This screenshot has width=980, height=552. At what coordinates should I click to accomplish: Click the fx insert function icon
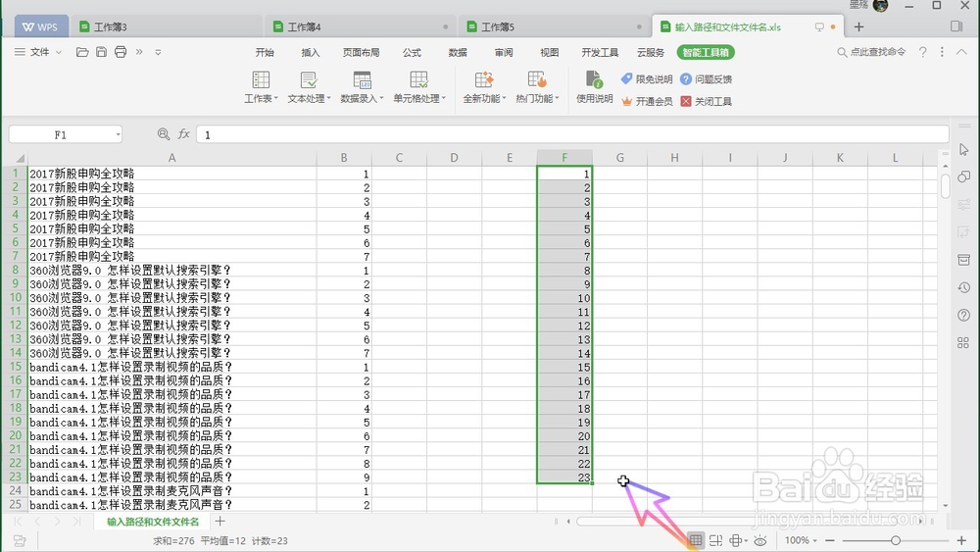[184, 133]
